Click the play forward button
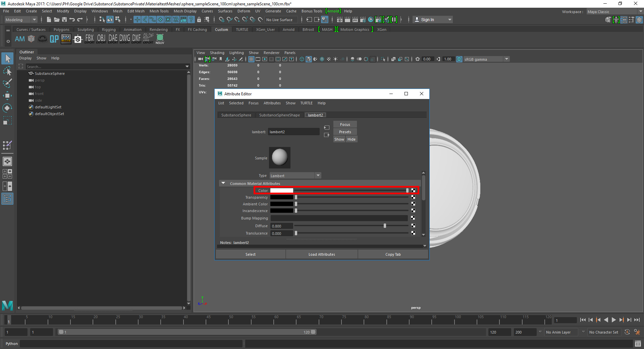The width and height of the screenshot is (644, 349). 613,320
